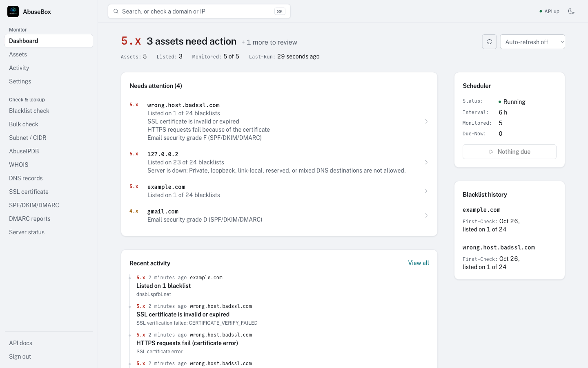Open the 127.0.0.2 attention entry
Viewport: 588px width, 368px height.
point(279,162)
